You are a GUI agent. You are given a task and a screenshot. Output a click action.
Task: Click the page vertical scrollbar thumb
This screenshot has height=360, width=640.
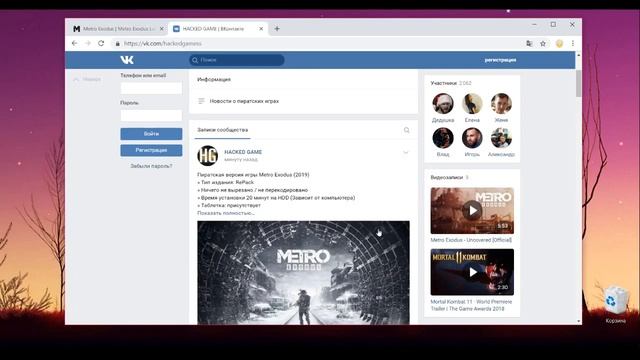click(x=578, y=83)
